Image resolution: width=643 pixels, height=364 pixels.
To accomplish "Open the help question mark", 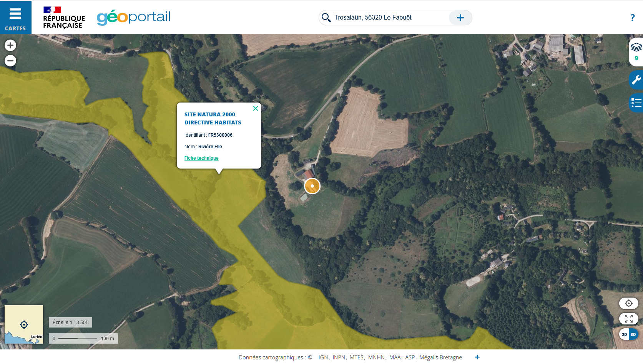I will click(x=632, y=18).
